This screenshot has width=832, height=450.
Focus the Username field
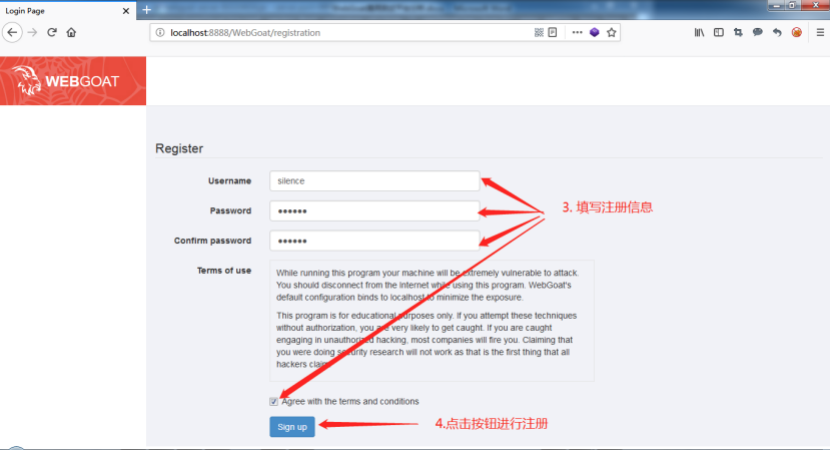click(x=375, y=181)
